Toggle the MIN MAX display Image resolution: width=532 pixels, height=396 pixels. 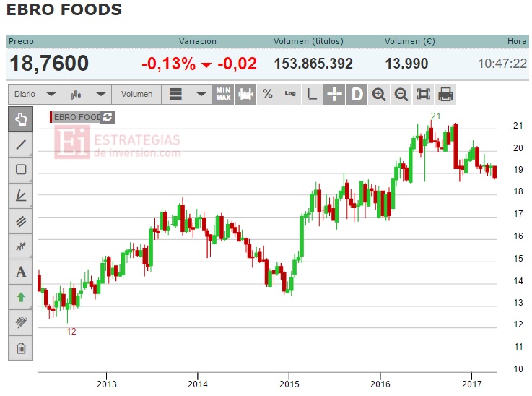[x=223, y=94]
